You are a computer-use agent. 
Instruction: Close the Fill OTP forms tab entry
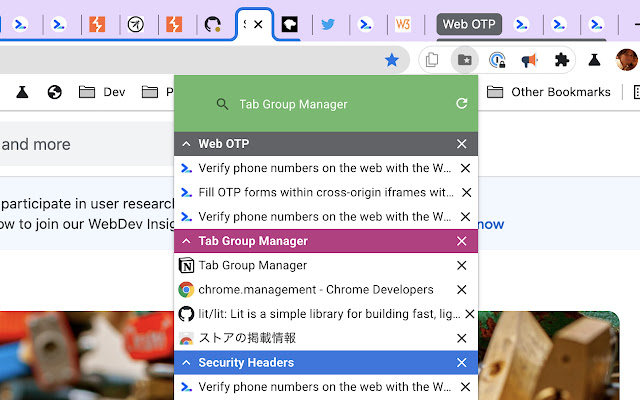pyautogui.click(x=467, y=192)
